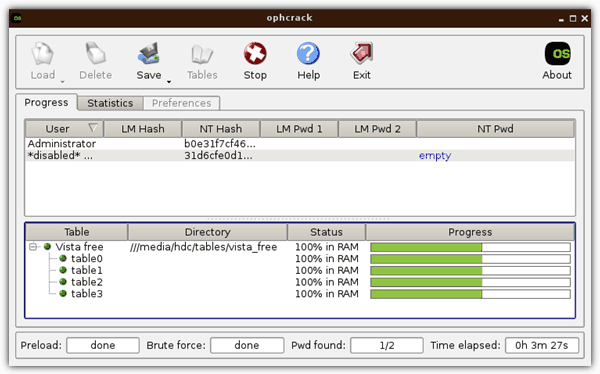Screen dimensions: 600x374
Task: Select table2 in the tables tree
Action: coord(86,282)
